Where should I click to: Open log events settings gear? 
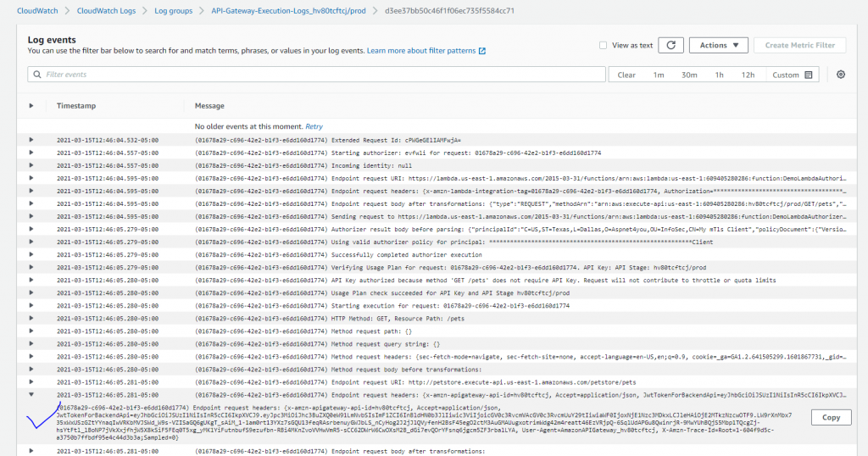click(841, 74)
